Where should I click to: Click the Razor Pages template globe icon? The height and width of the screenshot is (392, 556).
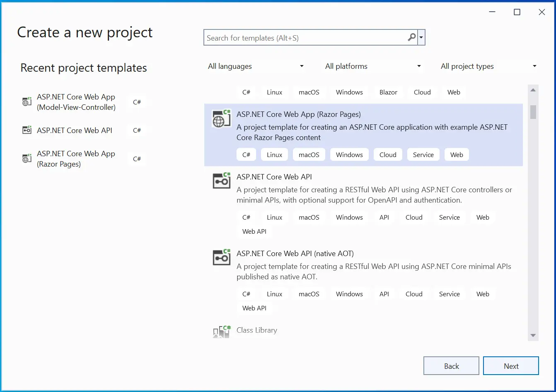click(x=221, y=119)
